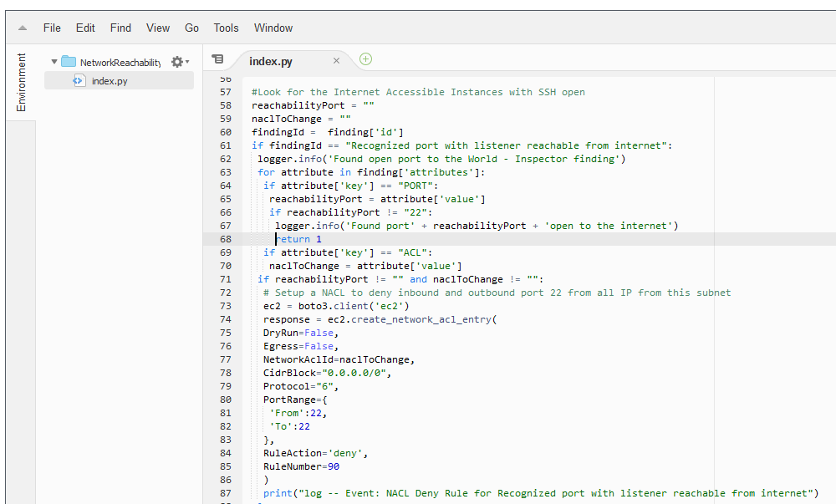Click on 'naclToChange = ""' on line 59
This screenshot has height=504, width=836.
pyautogui.click(x=301, y=119)
